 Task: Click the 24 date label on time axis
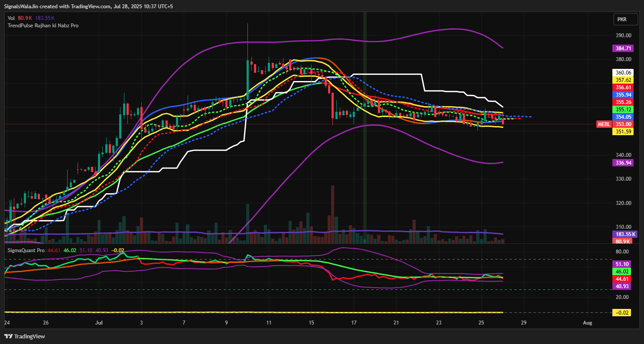click(x=7, y=323)
